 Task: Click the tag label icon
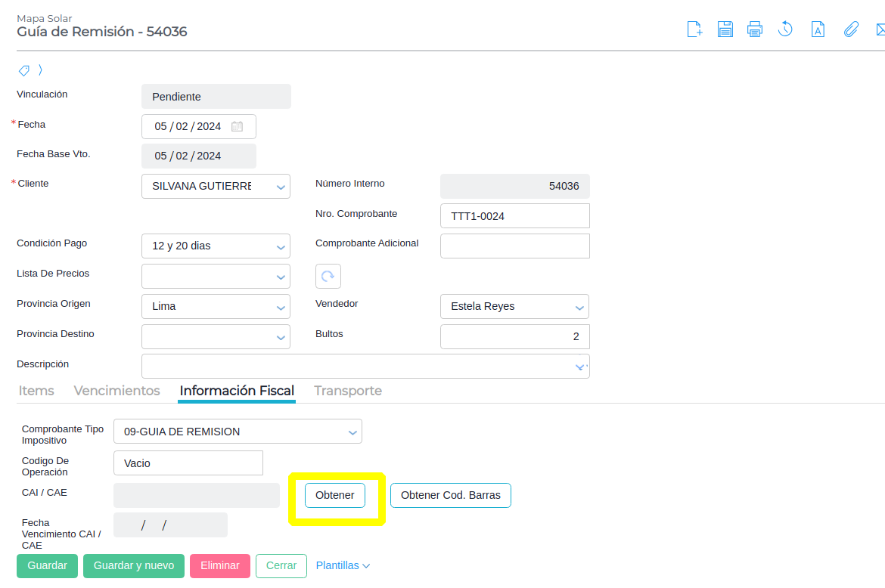[24, 70]
